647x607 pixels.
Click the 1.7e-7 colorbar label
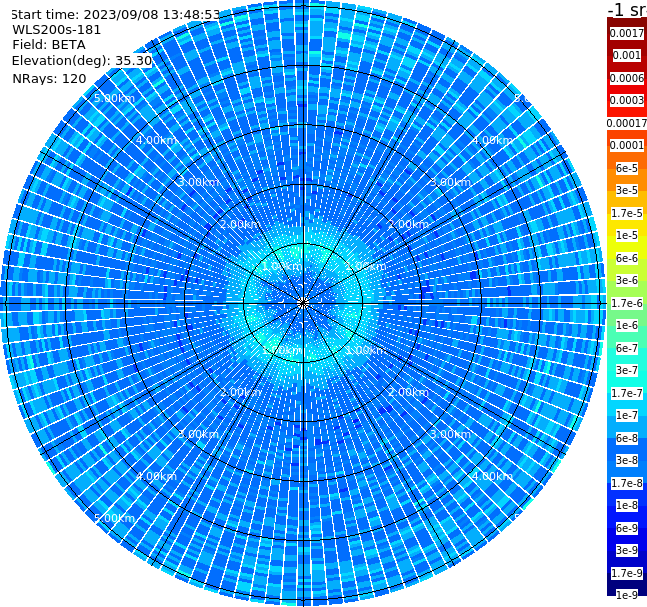[627, 393]
